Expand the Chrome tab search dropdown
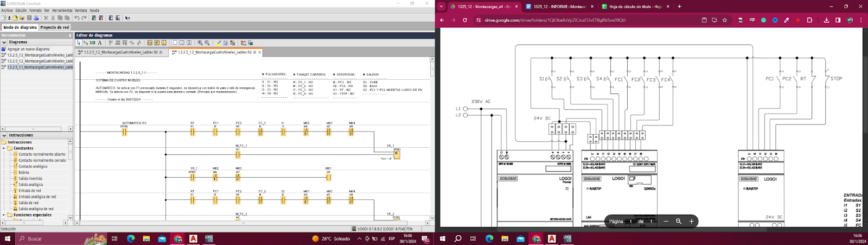868x245 pixels. (441, 7)
